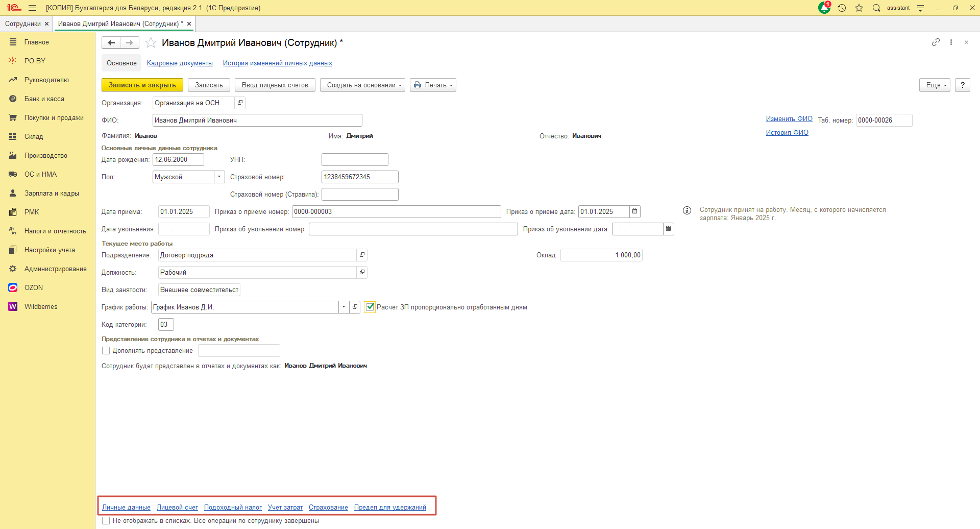980x529 pixels.
Task: Open the history clock icon
Action: [842, 8]
